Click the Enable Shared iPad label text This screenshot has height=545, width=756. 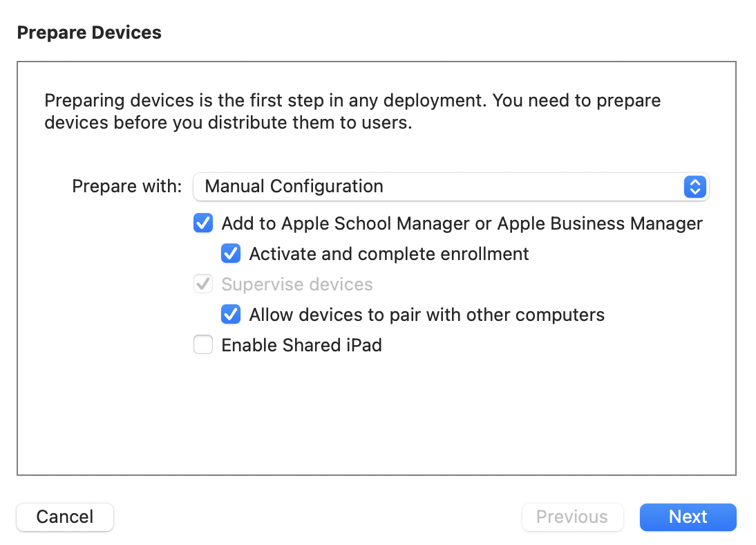point(301,345)
